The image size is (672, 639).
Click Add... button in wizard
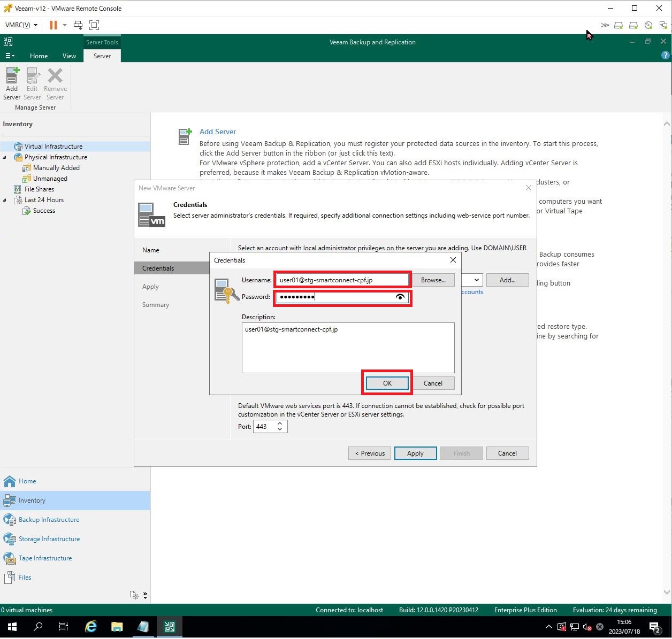[507, 280]
